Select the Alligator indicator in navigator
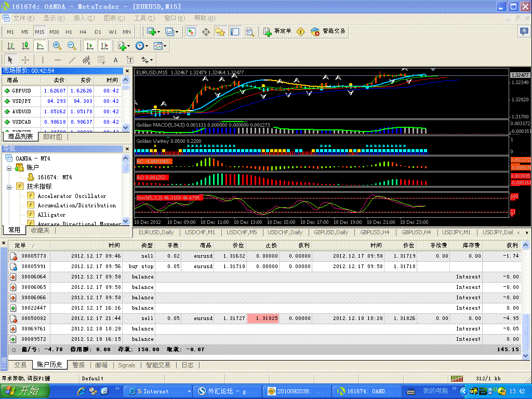Image resolution: width=532 pixels, height=399 pixels. (51, 215)
